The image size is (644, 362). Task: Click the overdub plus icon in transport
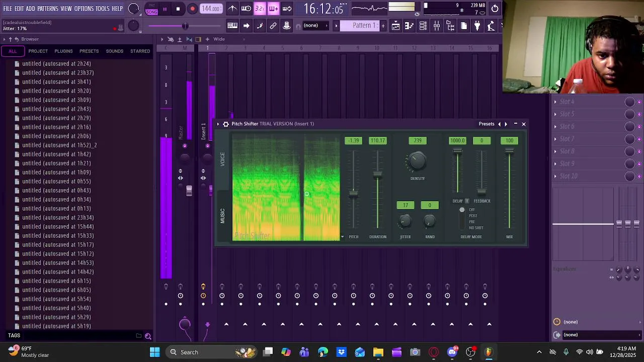(x=273, y=9)
